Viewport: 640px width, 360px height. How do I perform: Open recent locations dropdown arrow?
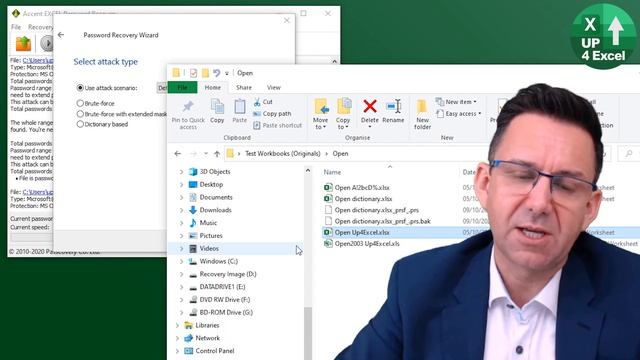pos(206,154)
